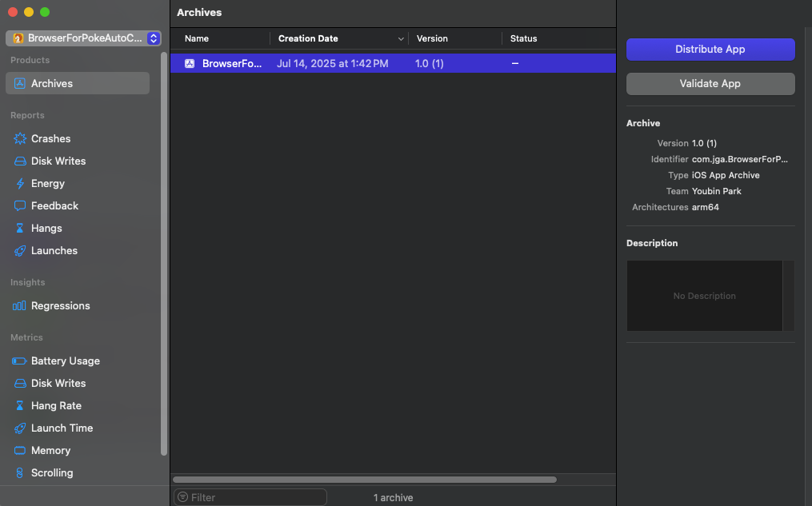812x506 pixels.
Task: Click the Validate App button
Action: pos(710,84)
